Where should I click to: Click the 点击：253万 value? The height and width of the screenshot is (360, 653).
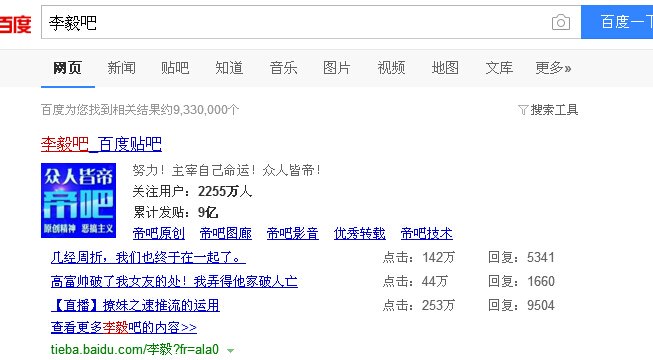pos(419,305)
